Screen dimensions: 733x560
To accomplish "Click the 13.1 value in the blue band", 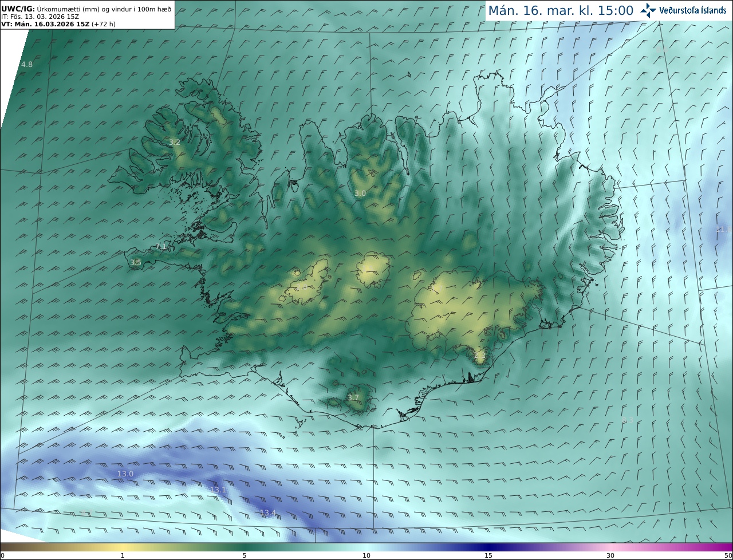I will pos(218,490).
